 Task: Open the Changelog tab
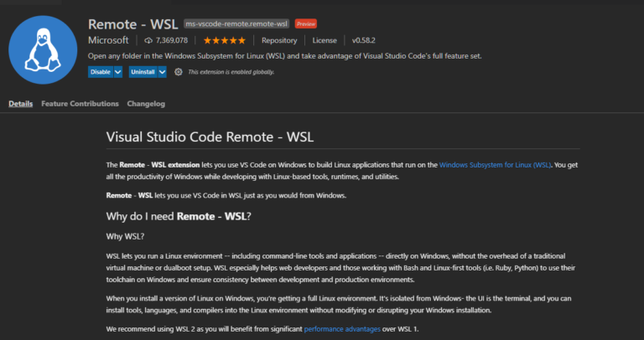click(x=146, y=104)
